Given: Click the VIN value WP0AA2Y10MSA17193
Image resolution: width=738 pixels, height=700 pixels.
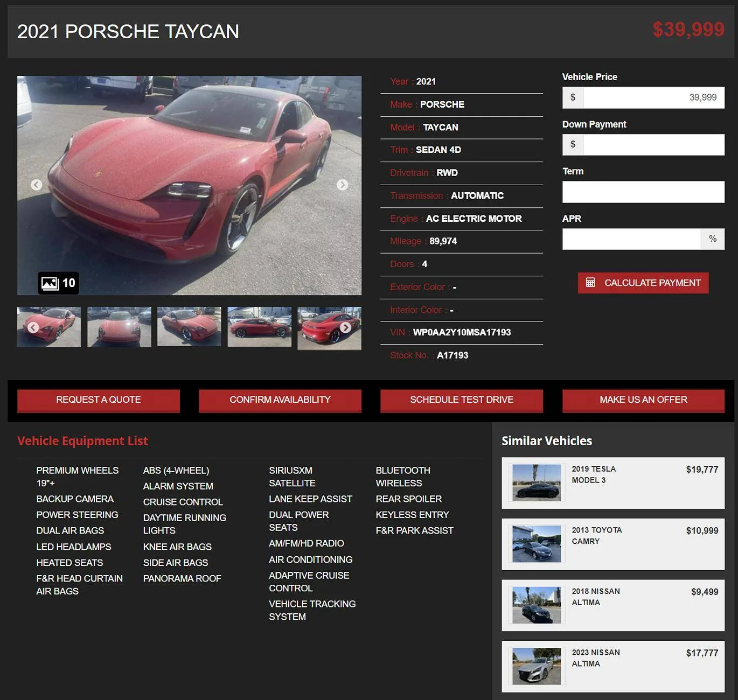Looking at the screenshot, I should 462,333.
